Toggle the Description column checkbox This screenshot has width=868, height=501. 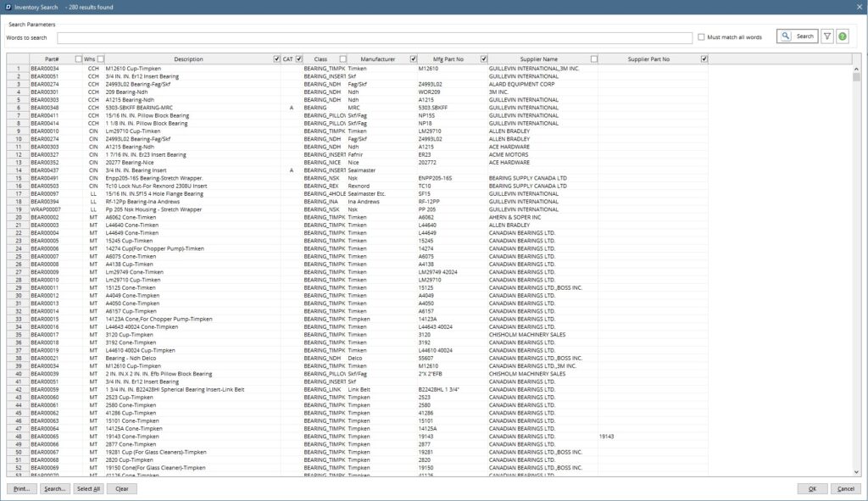276,59
